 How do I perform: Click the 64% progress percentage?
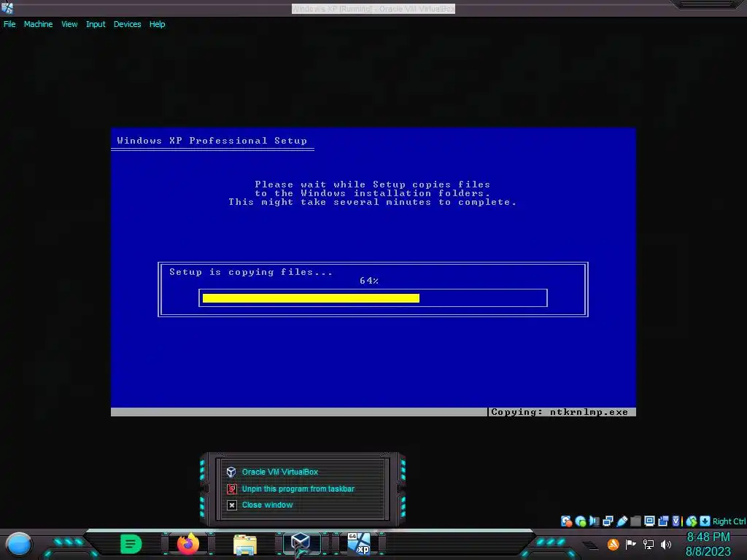[x=369, y=281]
